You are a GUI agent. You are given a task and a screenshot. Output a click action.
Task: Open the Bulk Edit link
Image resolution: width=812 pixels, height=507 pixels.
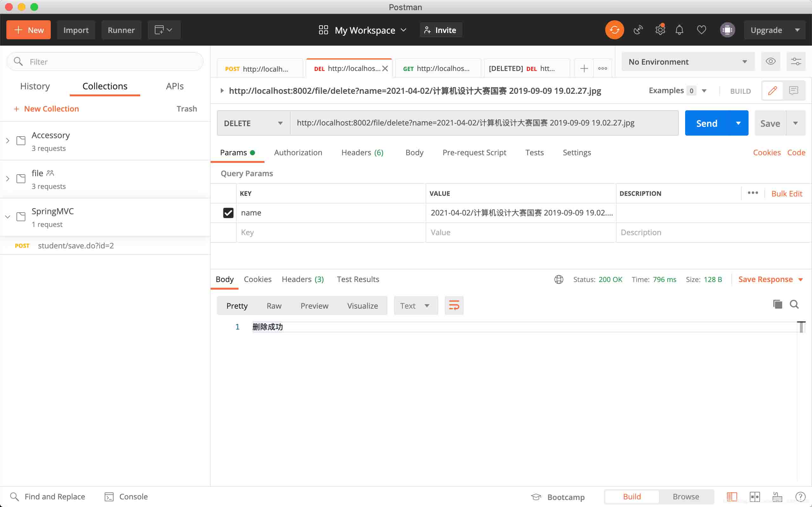[x=787, y=194]
